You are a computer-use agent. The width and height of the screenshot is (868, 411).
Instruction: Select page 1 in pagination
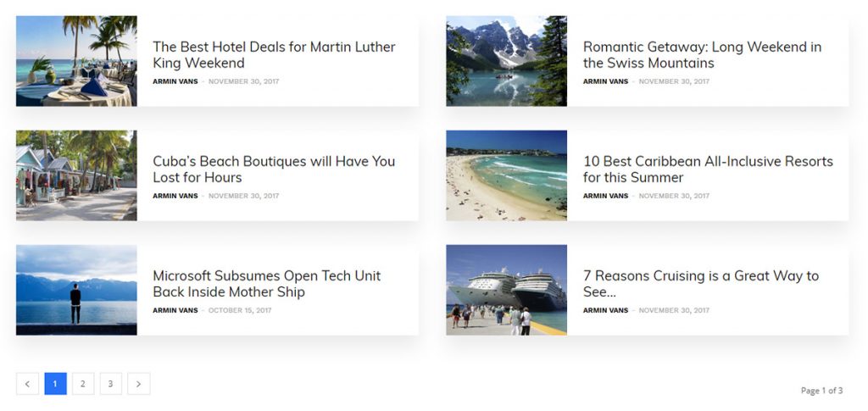[55, 384]
